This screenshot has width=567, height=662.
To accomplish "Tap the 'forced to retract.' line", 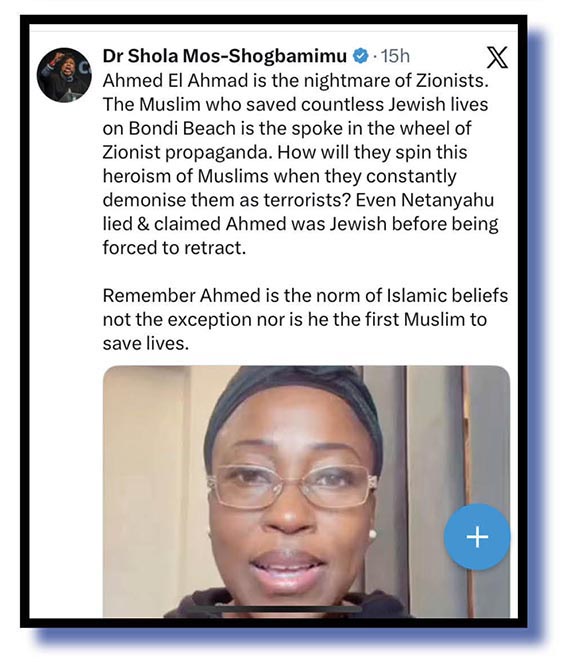I will [174, 248].
